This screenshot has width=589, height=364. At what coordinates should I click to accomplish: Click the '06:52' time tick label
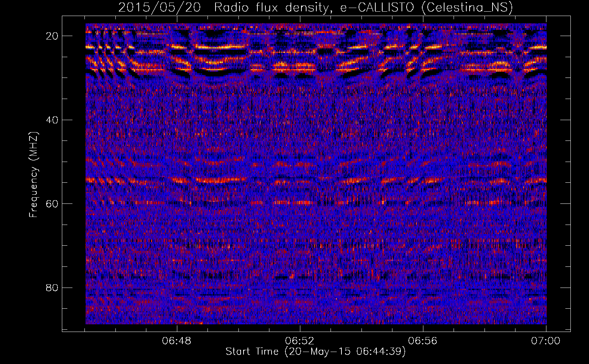coord(300,341)
